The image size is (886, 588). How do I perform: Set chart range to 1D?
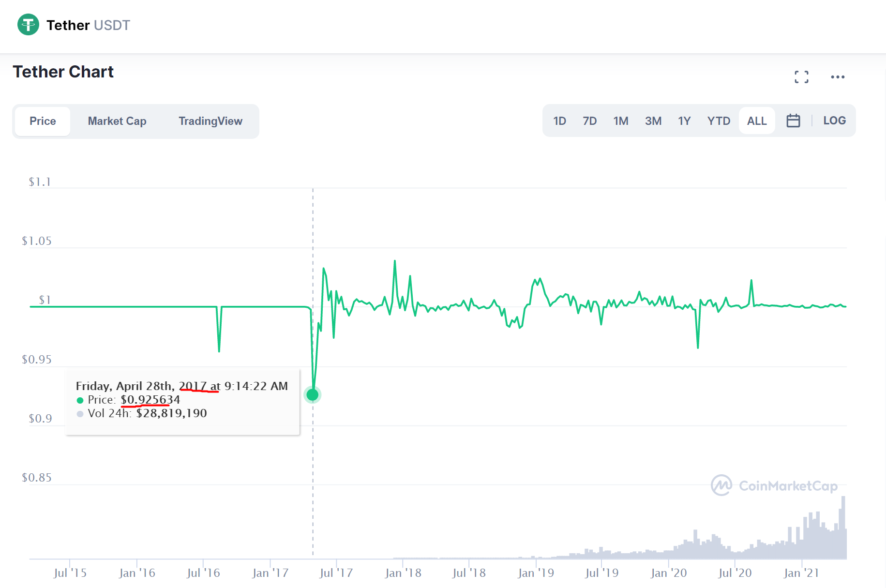point(560,121)
